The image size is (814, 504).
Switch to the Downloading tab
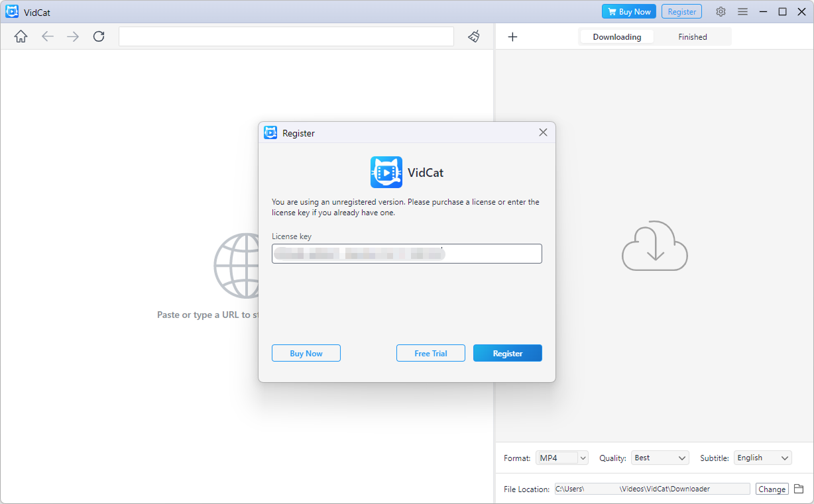pyautogui.click(x=617, y=37)
